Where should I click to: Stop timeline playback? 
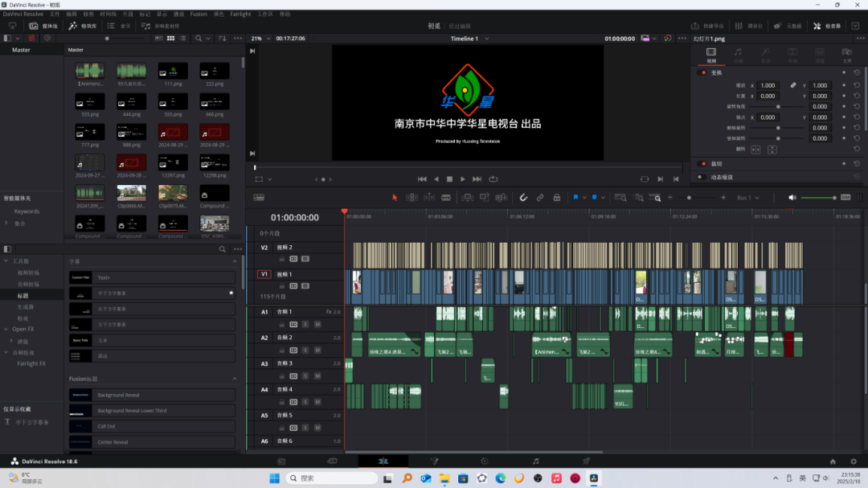coord(449,179)
